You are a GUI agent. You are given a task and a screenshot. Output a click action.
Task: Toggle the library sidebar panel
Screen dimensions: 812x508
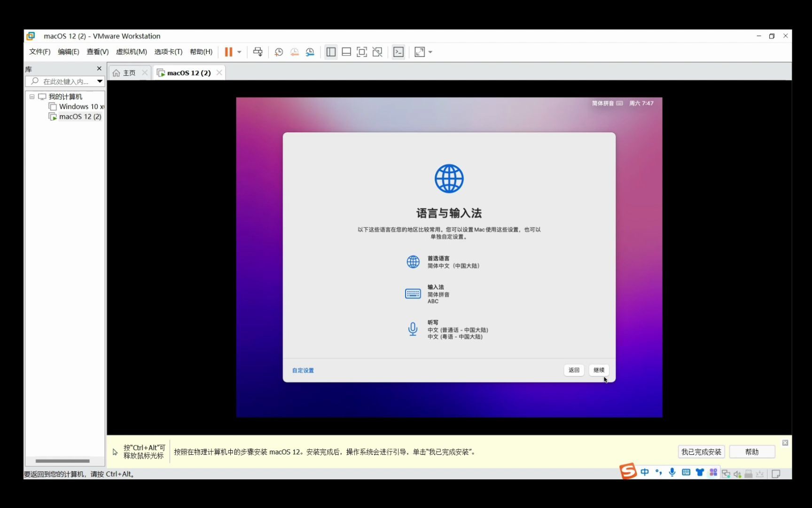point(331,52)
